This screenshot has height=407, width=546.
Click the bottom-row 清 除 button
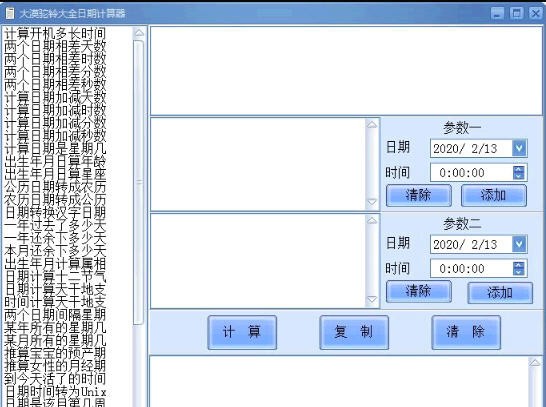tap(466, 332)
